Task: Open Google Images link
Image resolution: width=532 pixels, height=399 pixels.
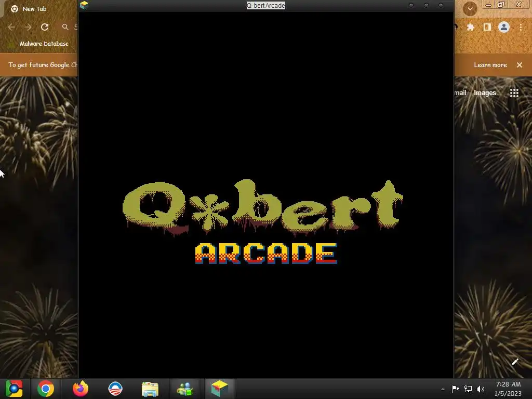Action: coord(485,92)
